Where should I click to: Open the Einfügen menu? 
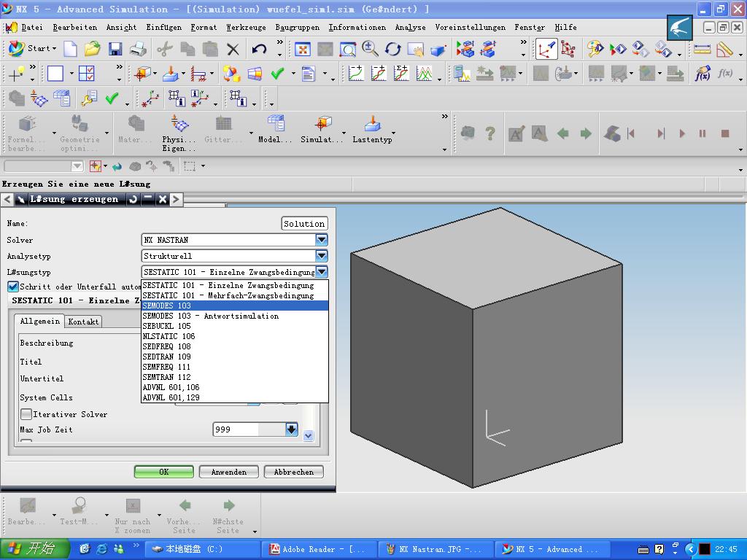coord(164,28)
